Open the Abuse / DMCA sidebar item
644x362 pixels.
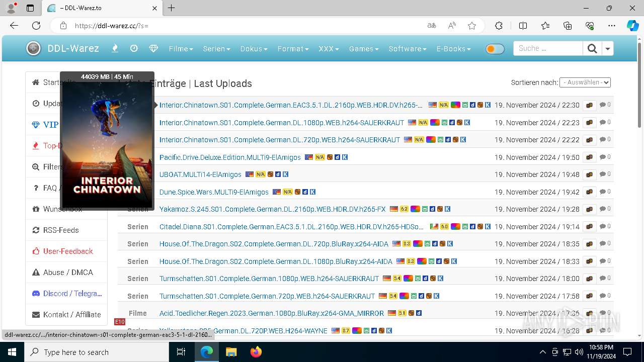[66, 272]
